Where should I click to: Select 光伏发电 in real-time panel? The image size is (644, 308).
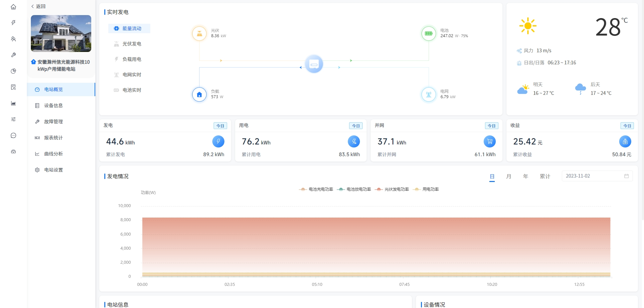131,44
